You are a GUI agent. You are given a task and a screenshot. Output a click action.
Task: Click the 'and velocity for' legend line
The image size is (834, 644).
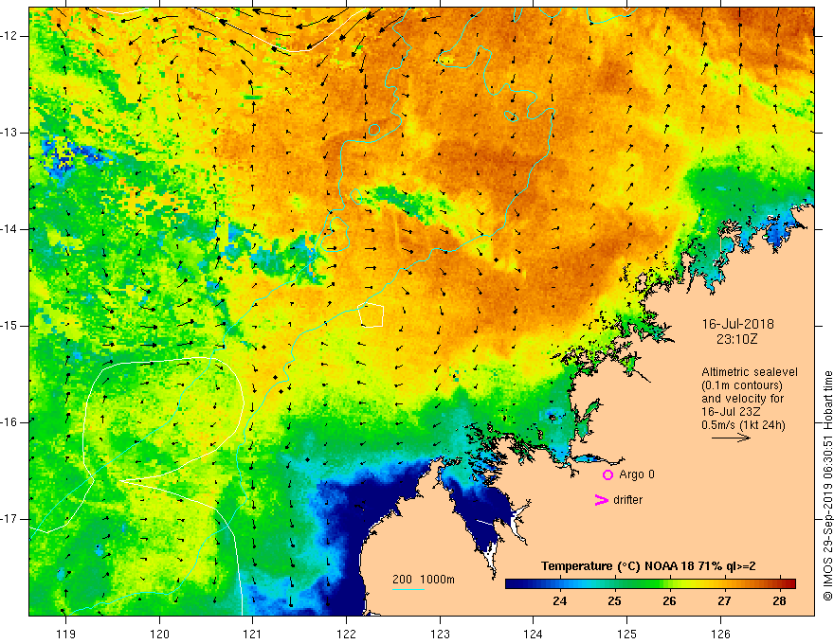(x=742, y=399)
